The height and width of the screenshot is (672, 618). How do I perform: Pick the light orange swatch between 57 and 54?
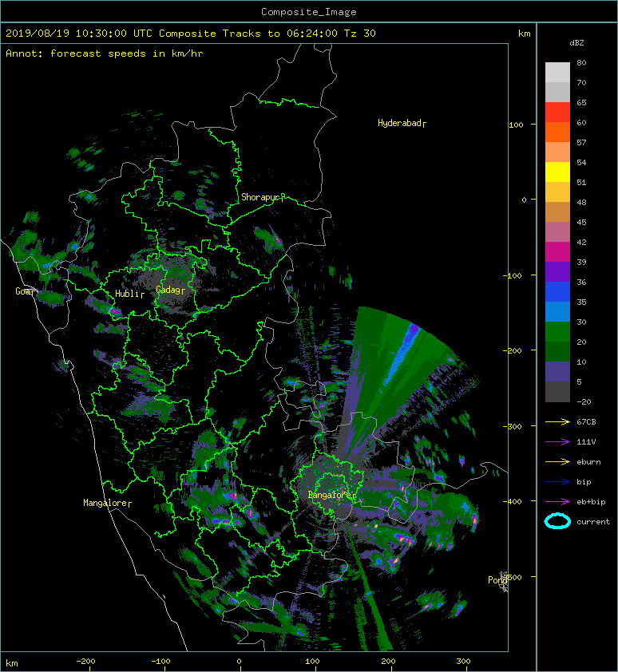[557, 152]
